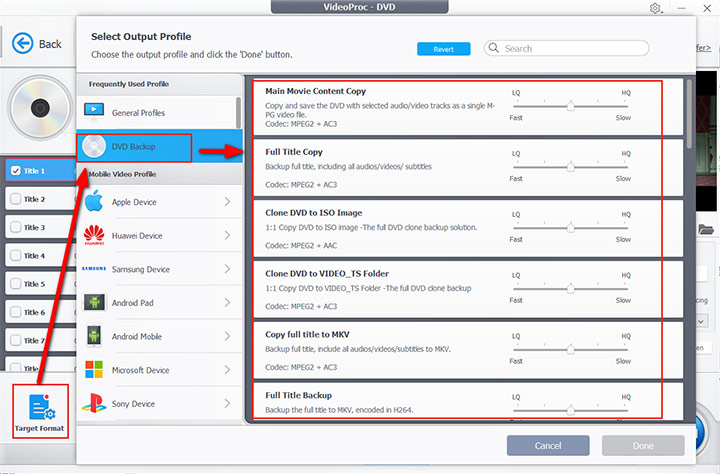Select Android Mobile category
Screen dimensions: 720x474
click(159, 336)
